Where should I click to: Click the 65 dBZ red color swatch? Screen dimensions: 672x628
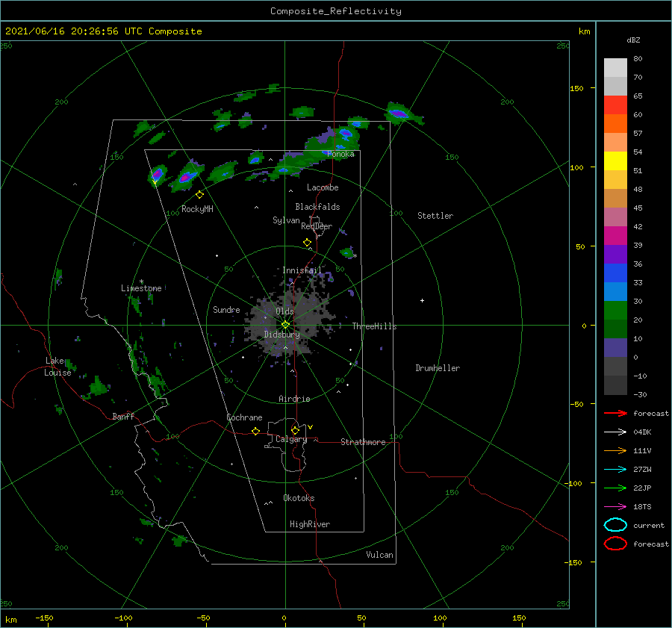pos(615,105)
